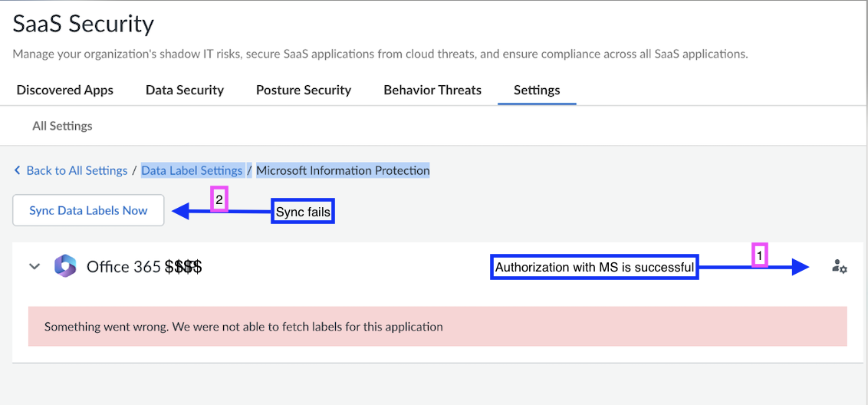This screenshot has width=868, height=405.
Task: Switch to the Discovered Apps tab
Action: click(65, 90)
